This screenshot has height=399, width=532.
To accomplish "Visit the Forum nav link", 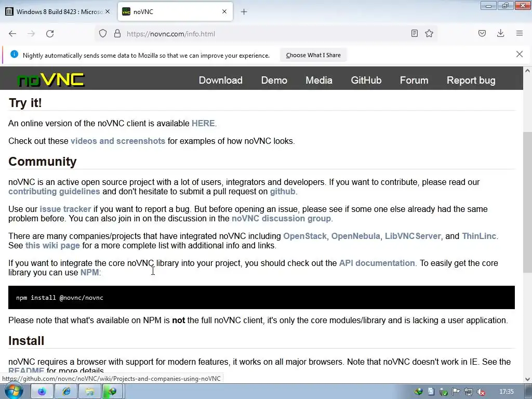I will point(414,80).
